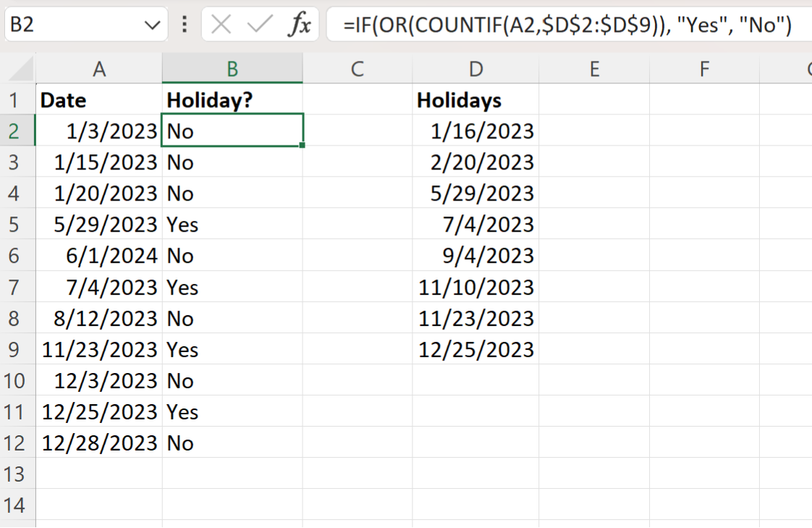This screenshot has height=528, width=812.
Task: Select row header 5
Action: coord(17,225)
